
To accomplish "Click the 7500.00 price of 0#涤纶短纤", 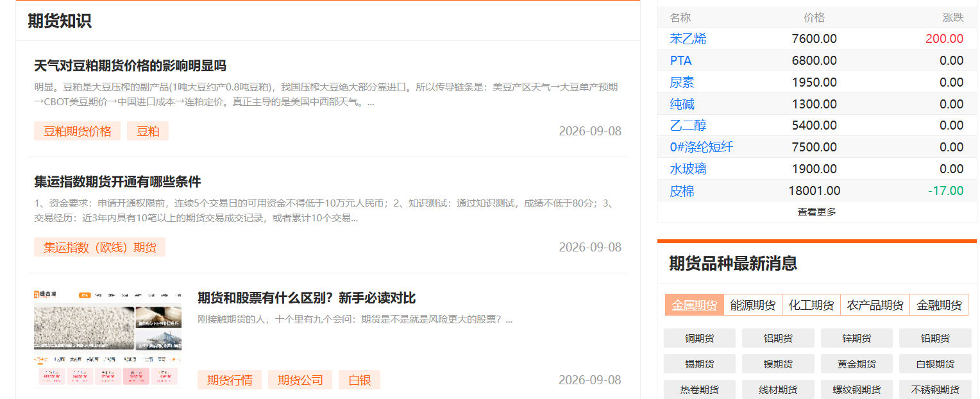I will point(814,147).
